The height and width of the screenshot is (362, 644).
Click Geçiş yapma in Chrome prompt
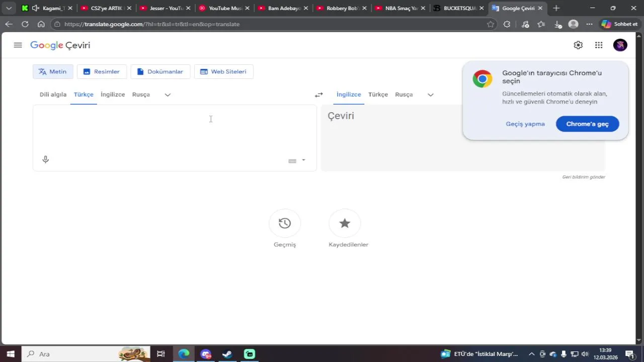click(525, 124)
